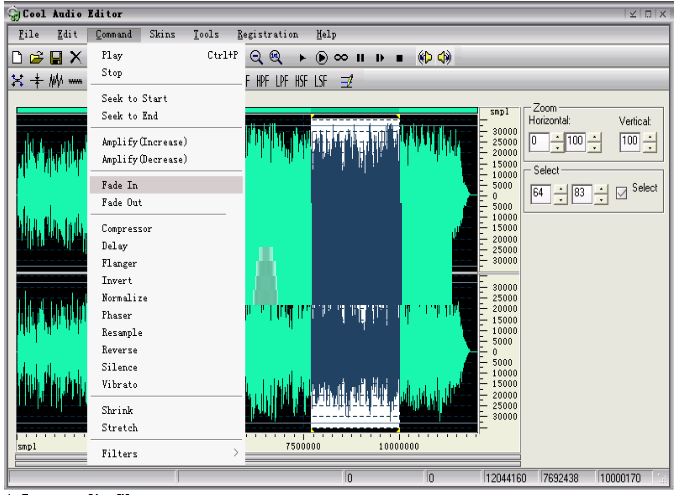Click the Horizontal zoom start input field
This screenshot has height=495, width=676.
[539, 142]
